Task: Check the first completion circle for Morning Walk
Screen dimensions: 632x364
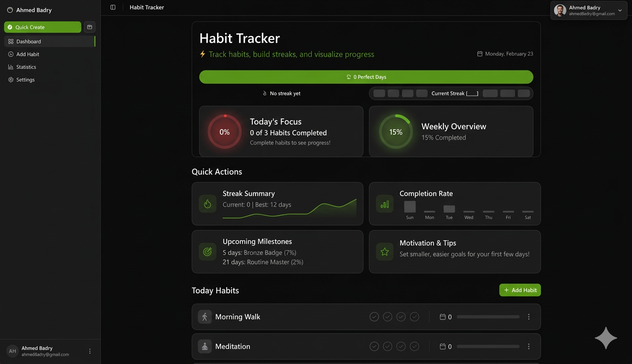Action: click(x=374, y=317)
